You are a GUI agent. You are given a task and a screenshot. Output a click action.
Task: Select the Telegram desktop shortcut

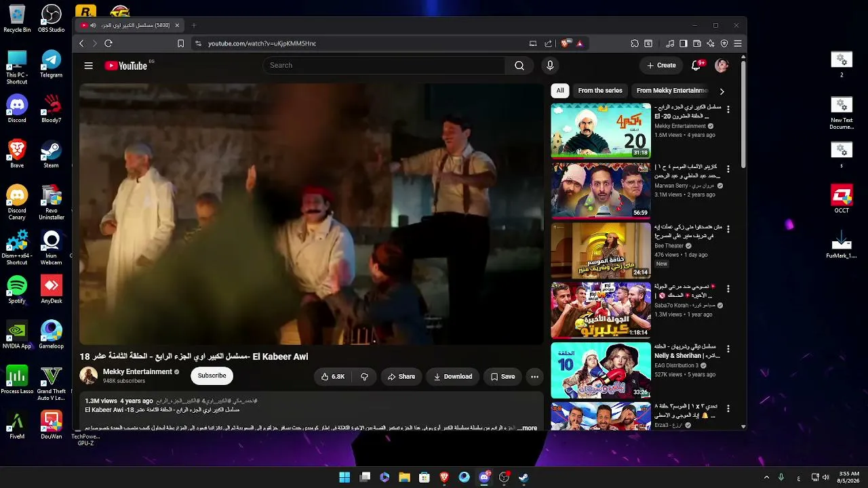click(x=52, y=64)
